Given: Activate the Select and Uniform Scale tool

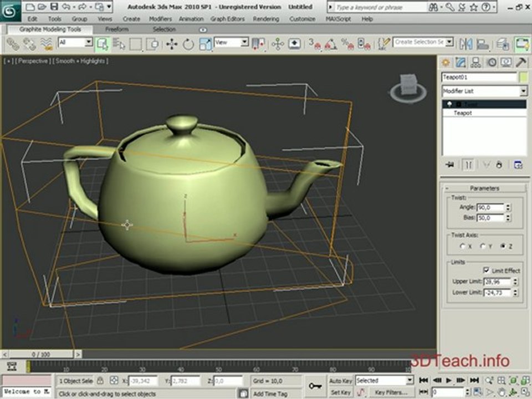Looking at the screenshot, I should coord(205,44).
